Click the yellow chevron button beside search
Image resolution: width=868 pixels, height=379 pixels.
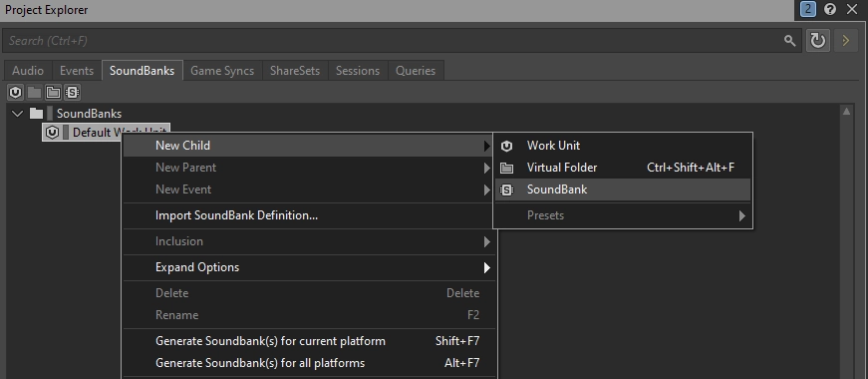point(845,41)
